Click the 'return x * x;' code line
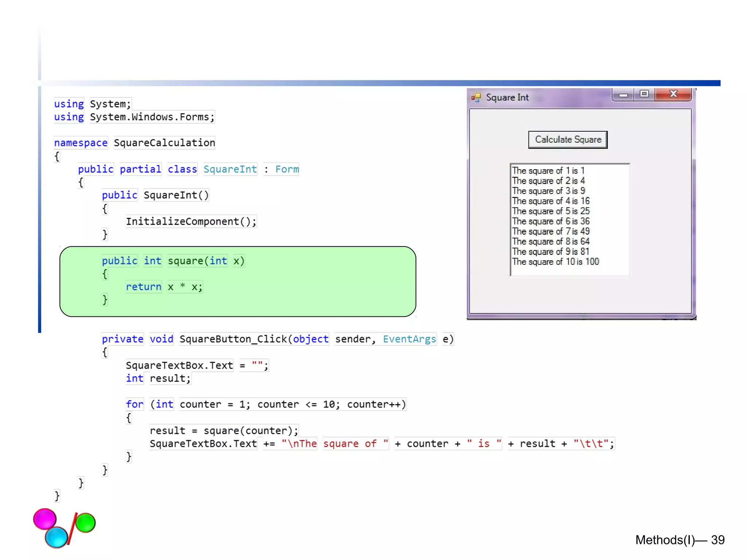 point(164,287)
